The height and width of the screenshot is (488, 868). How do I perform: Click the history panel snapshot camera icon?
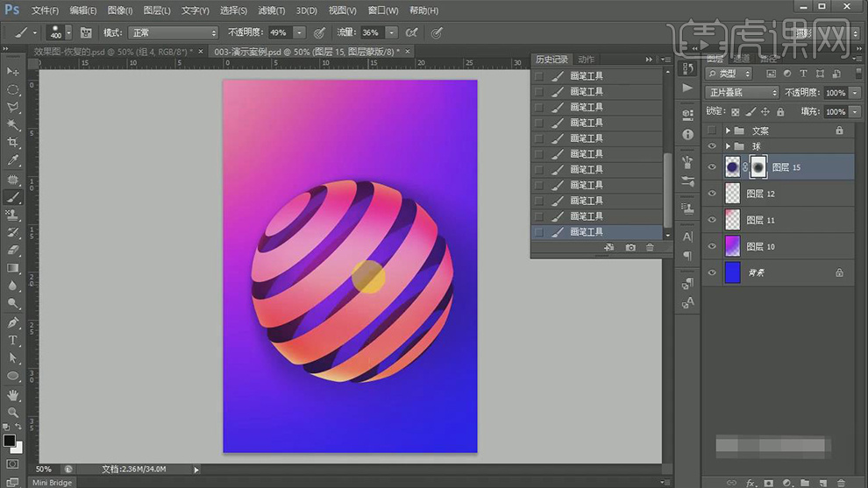coord(630,248)
